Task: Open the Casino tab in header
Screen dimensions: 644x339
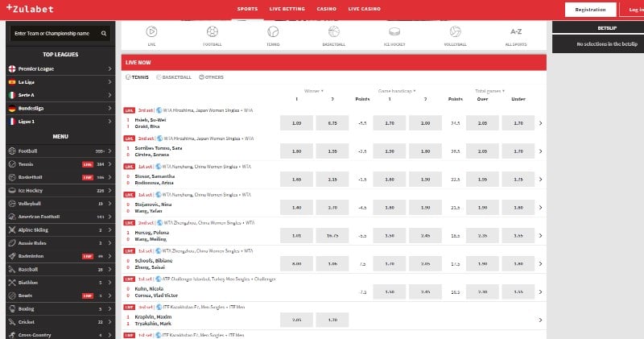Action: pyautogui.click(x=327, y=9)
